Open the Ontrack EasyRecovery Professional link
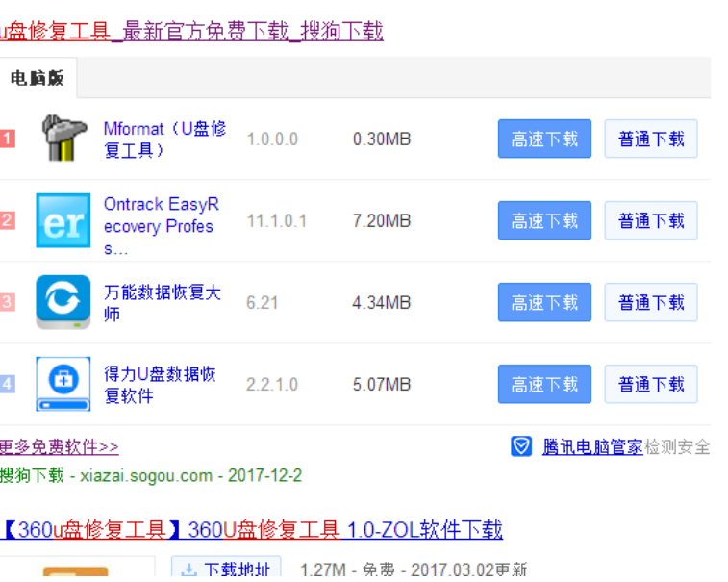728x582 pixels. 161,226
